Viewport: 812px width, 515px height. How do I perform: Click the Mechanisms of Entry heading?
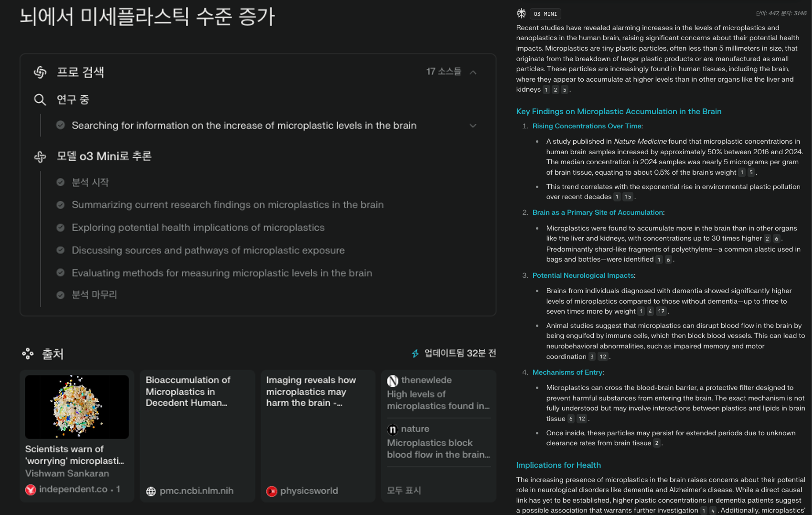click(567, 372)
